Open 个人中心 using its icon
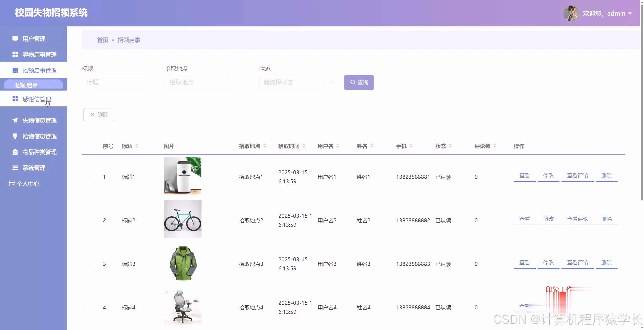This screenshot has width=644, height=330. 12,184
